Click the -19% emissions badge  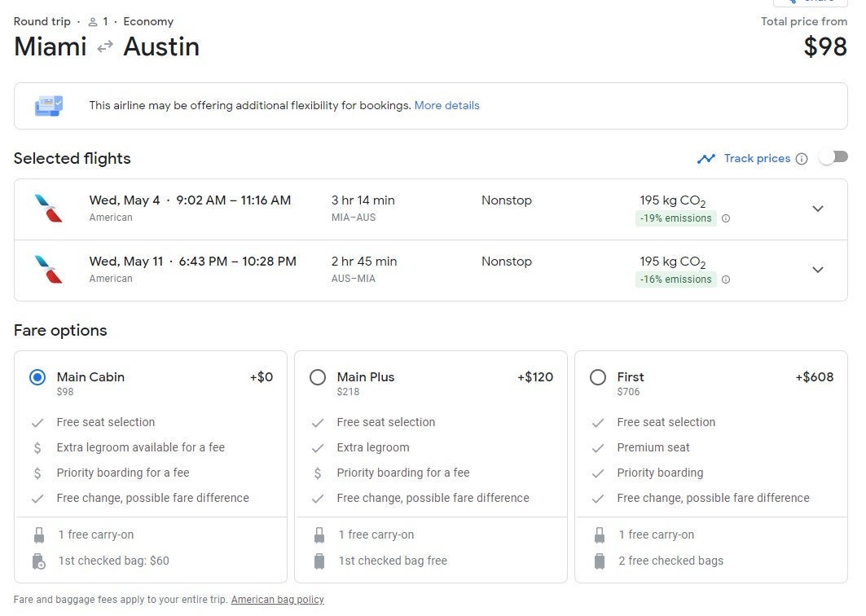point(676,218)
